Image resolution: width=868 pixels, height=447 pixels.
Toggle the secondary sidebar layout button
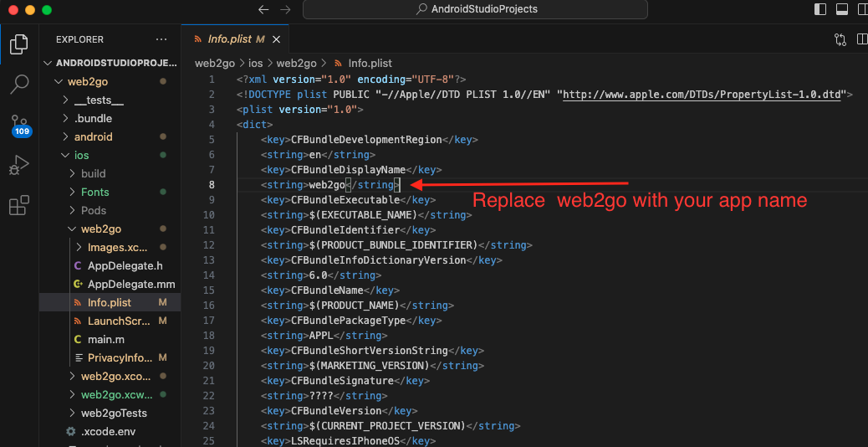(x=862, y=9)
